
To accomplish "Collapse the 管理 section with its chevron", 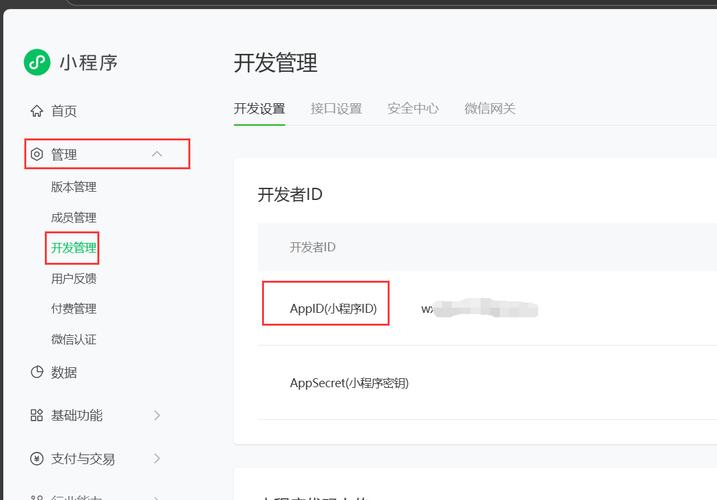I will [x=157, y=154].
